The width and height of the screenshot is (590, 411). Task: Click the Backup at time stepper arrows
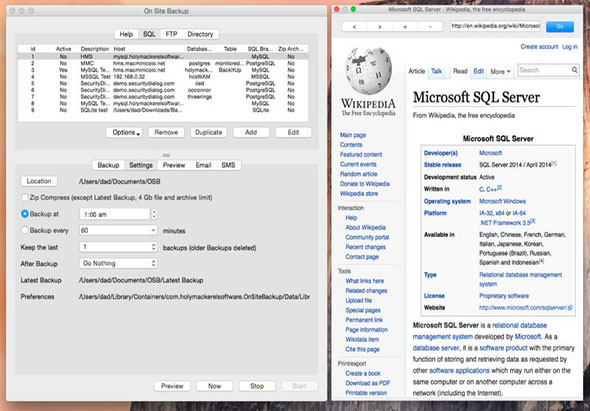click(154, 214)
